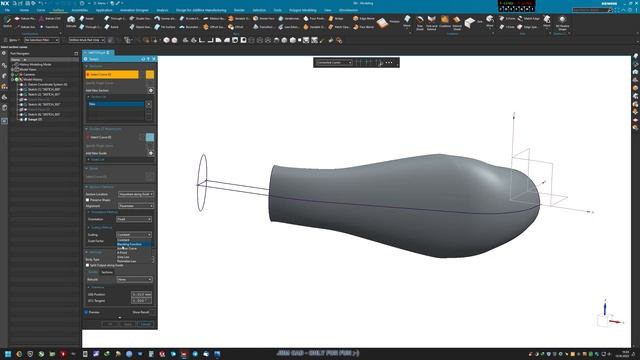Screen dimensions: 640x360
Task: Click orange Select Curve (0) in Sections
Action: pos(112,75)
